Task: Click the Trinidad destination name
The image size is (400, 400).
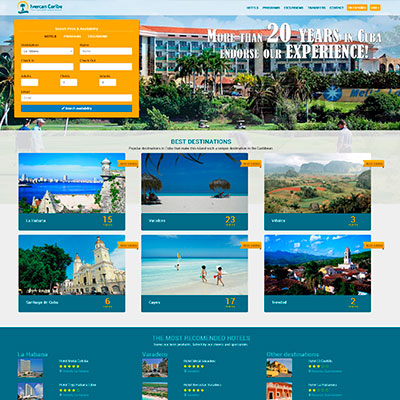Action: click(x=279, y=302)
